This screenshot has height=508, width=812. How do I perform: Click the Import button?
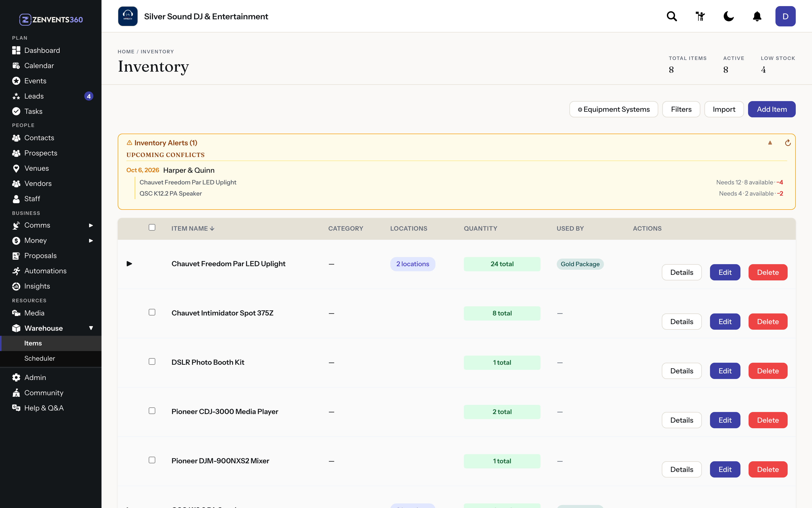[x=724, y=109]
